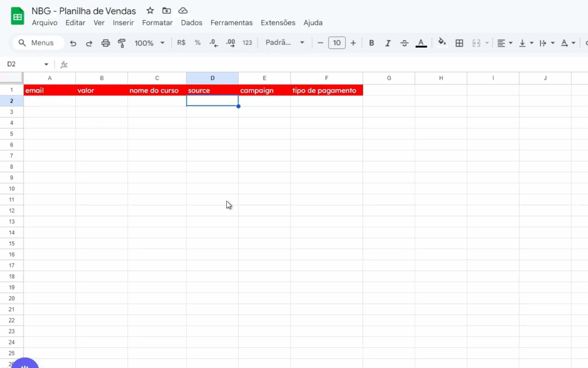Screen dimensions: 588x368
Task: Check the cloud save status icon
Action: click(x=183, y=11)
